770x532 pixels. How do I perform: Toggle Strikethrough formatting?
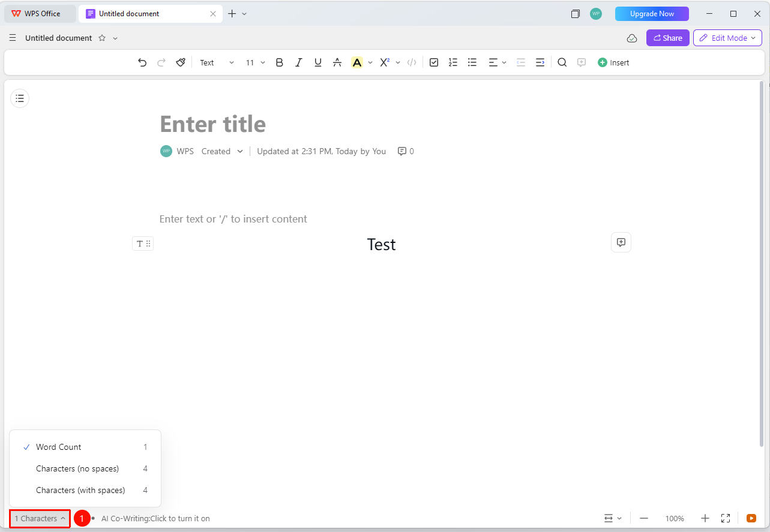(337, 62)
